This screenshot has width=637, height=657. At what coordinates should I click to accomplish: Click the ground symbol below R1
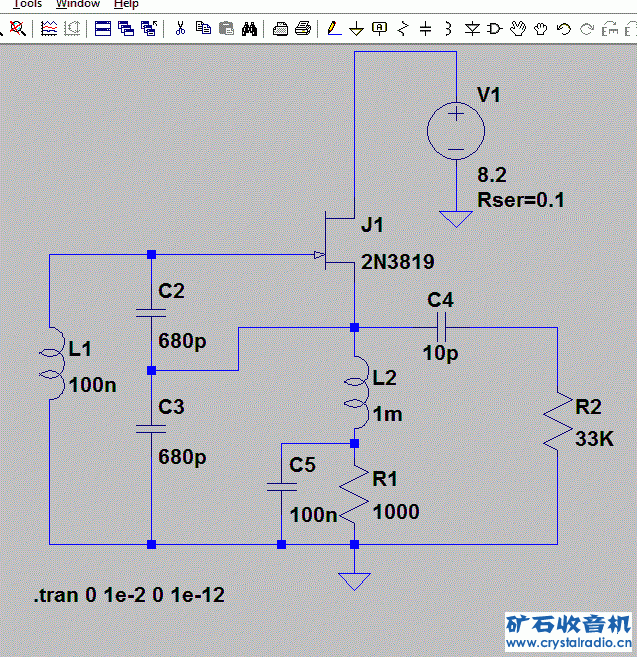point(354,582)
